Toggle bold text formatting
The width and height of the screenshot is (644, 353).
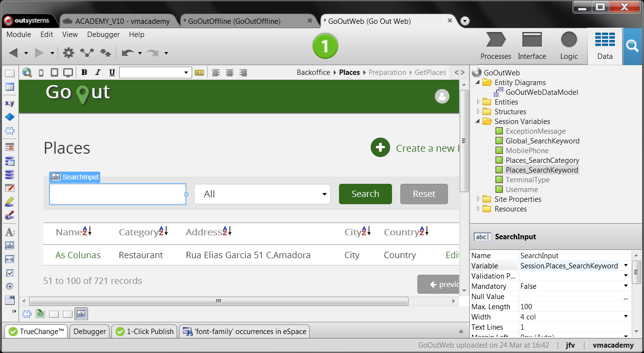click(84, 72)
